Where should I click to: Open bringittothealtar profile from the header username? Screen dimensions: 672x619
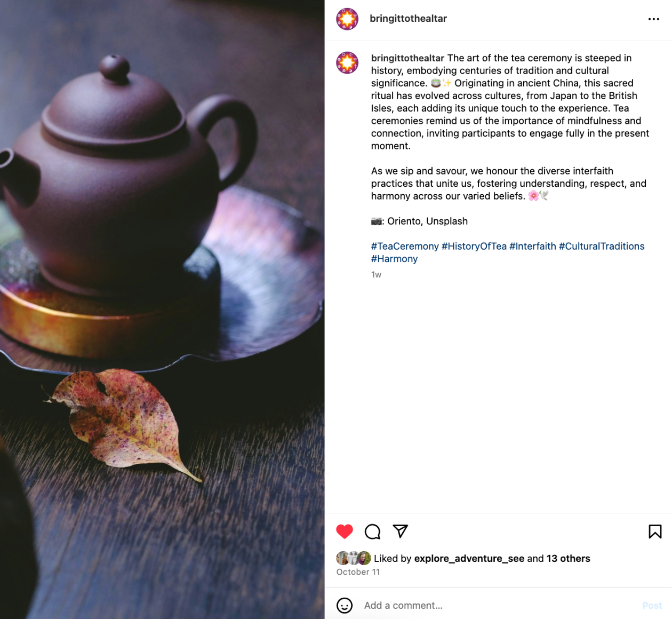(408, 19)
